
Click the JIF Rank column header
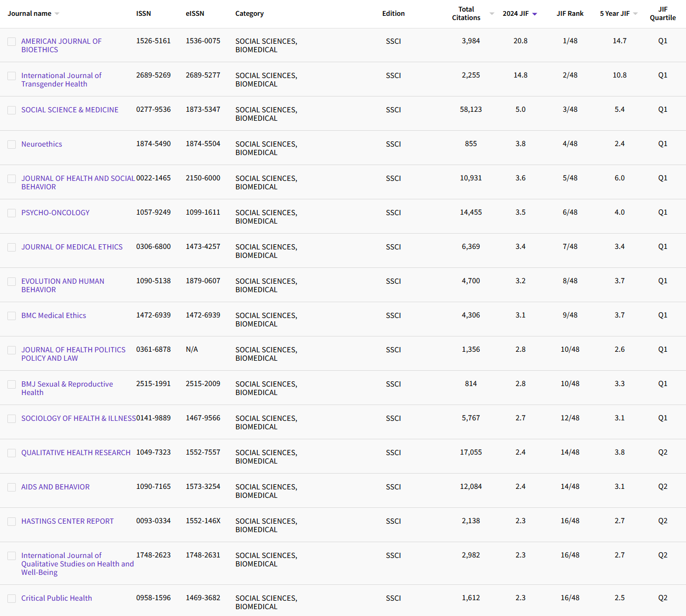(x=569, y=14)
